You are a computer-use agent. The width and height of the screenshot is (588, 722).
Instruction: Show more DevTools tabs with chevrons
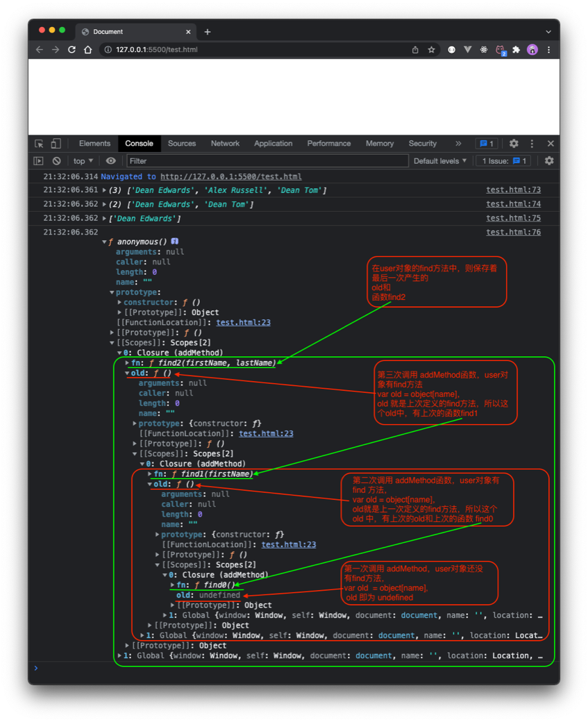click(x=458, y=144)
